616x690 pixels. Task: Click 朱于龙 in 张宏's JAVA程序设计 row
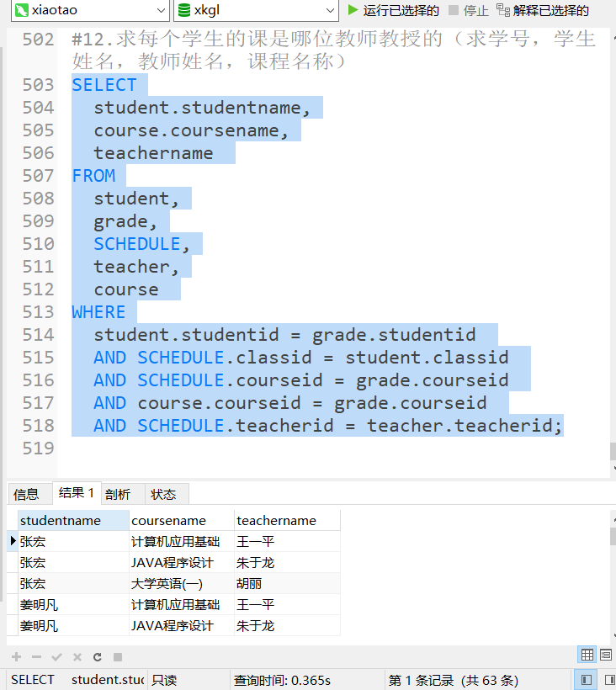point(287,563)
